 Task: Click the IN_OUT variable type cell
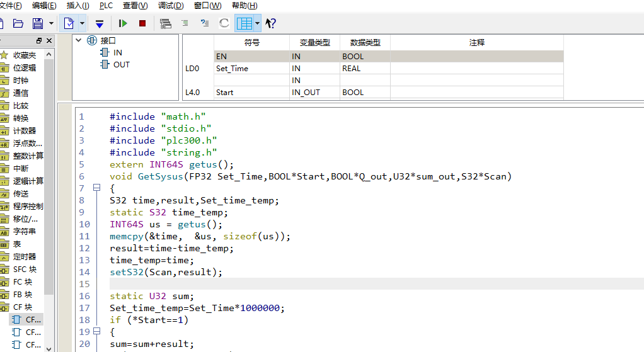(x=314, y=93)
